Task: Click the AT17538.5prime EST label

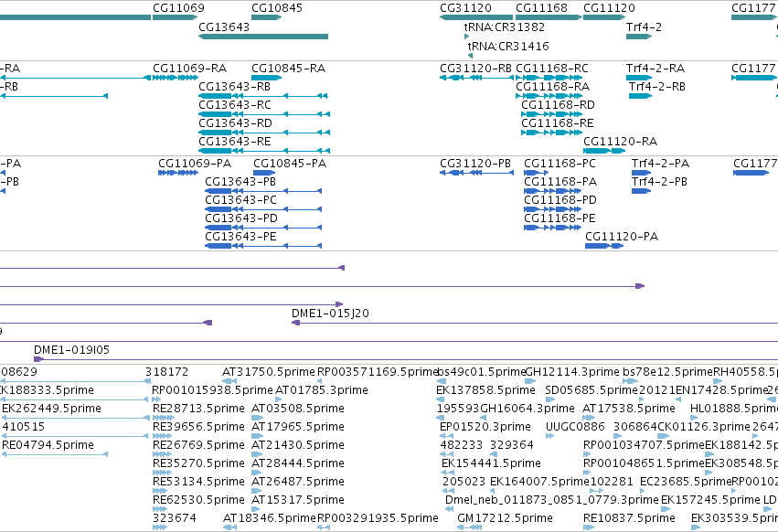Action: (x=629, y=409)
